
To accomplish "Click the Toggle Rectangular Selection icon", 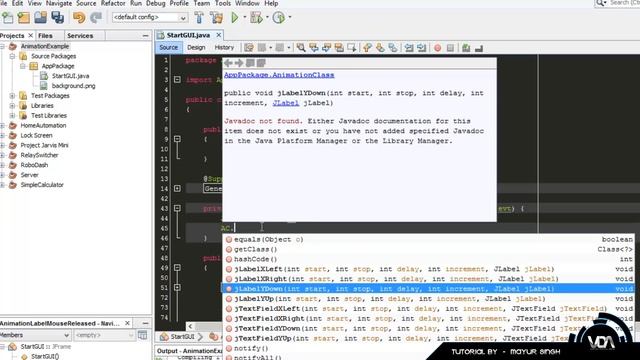I will point(352,48).
